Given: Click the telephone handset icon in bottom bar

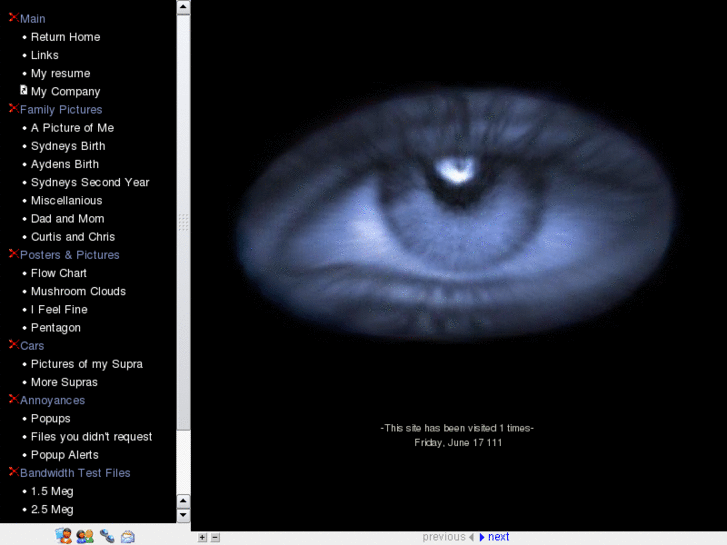Looking at the screenshot, I should coord(107,536).
